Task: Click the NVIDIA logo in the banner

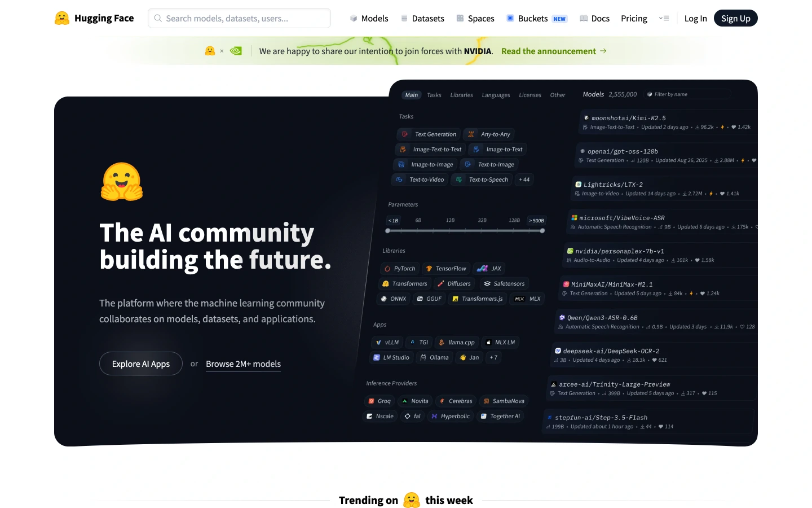Action: [236, 51]
